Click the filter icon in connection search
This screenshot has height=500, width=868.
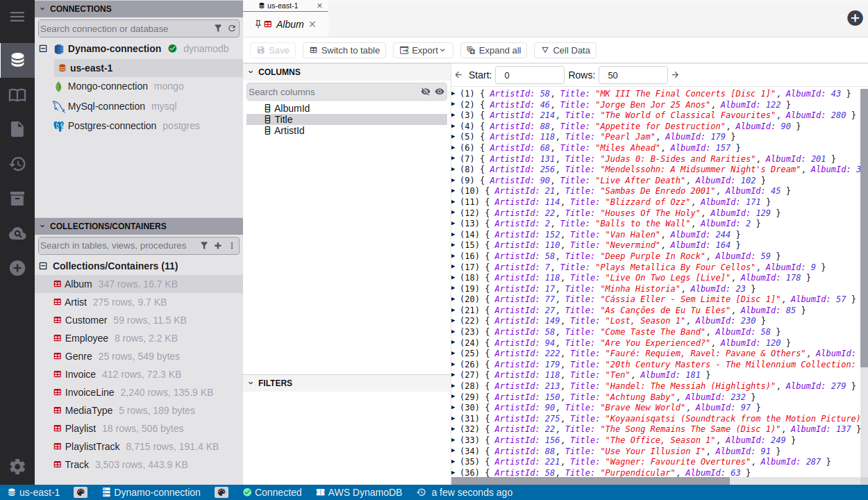pyautogui.click(x=218, y=28)
